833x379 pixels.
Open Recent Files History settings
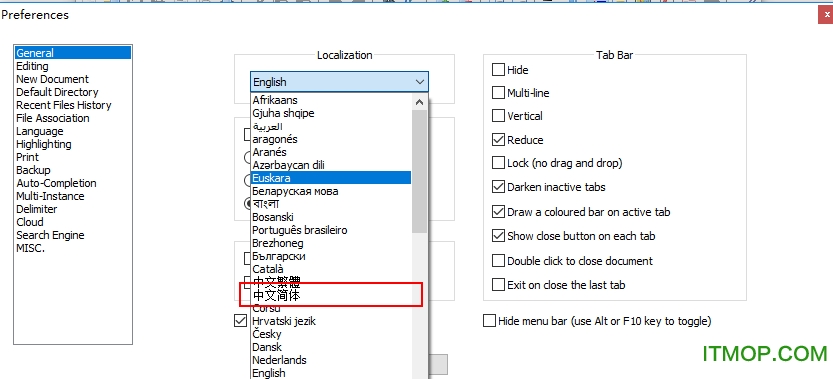click(64, 105)
